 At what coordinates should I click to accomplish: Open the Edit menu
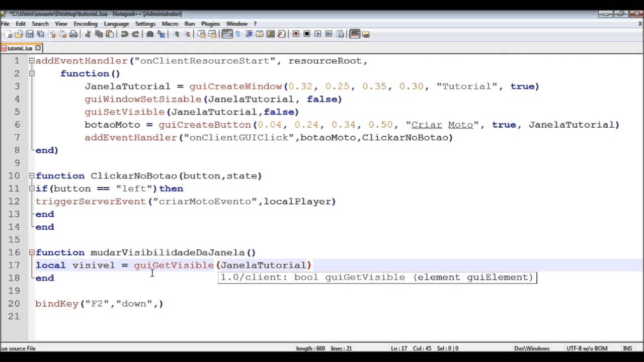point(21,24)
